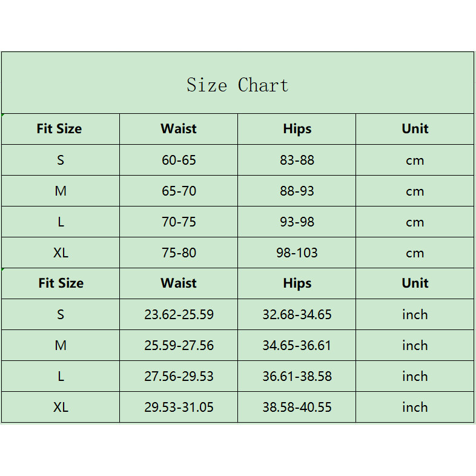Select the 60-65 waist cell
476x476 pixels.
coord(179,160)
